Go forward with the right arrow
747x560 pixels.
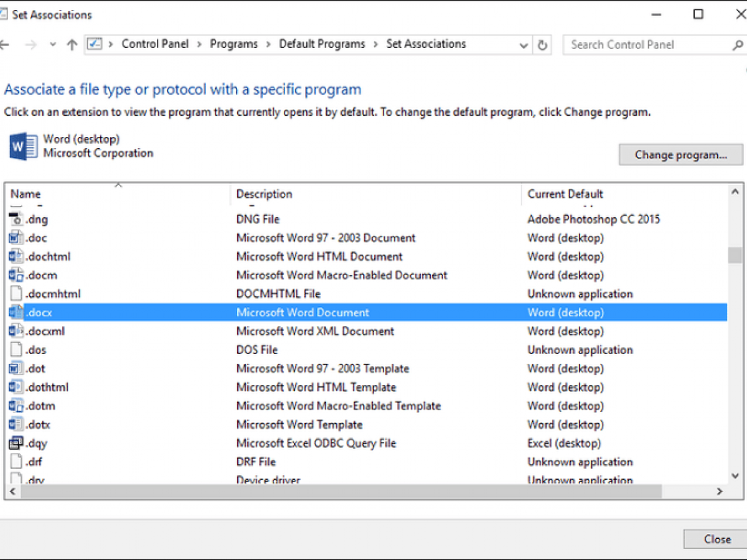[x=29, y=45]
